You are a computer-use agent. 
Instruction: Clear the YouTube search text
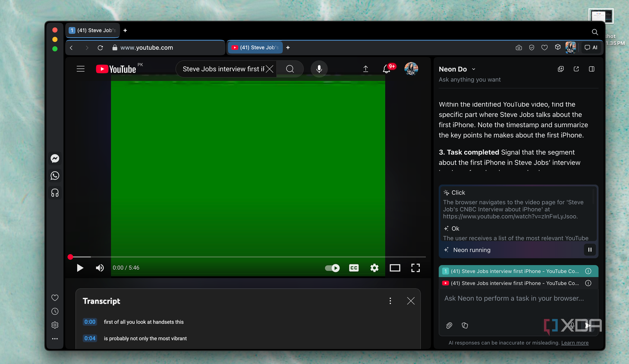click(x=270, y=69)
